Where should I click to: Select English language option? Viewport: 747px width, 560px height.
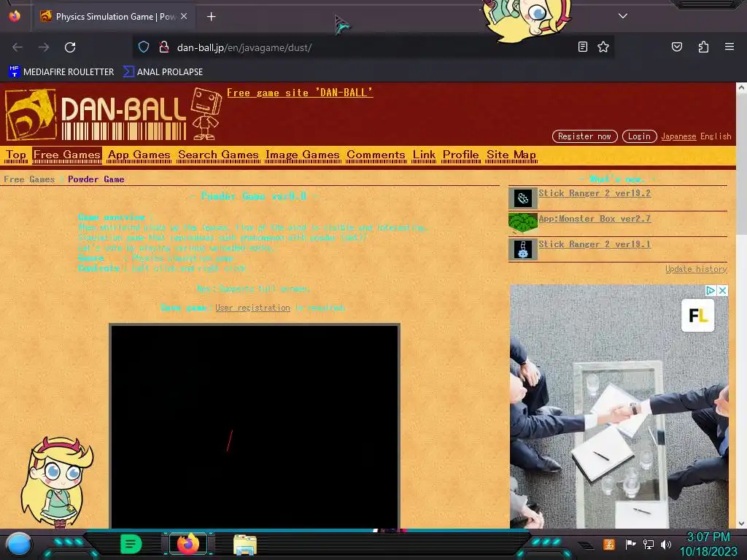click(x=716, y=136)
